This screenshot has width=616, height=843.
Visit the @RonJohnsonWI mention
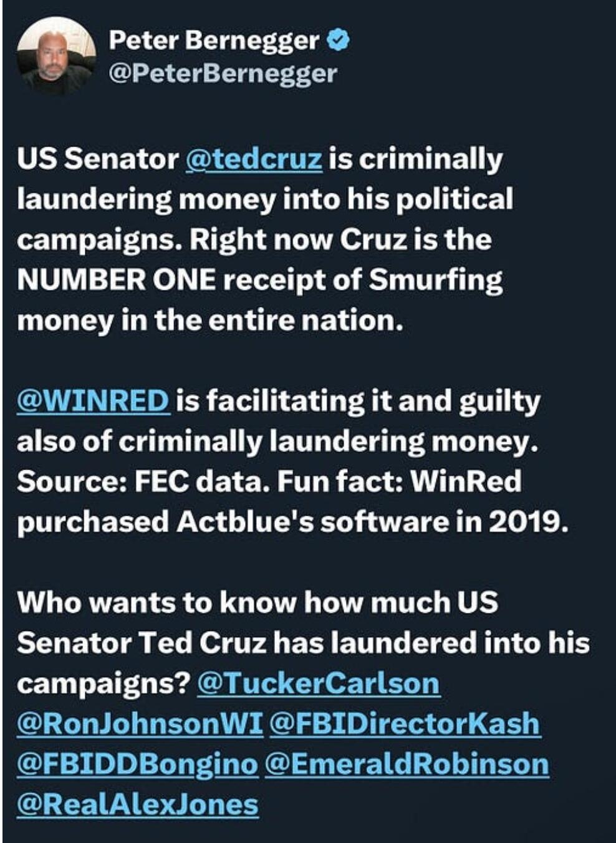[x=140, y=725]
